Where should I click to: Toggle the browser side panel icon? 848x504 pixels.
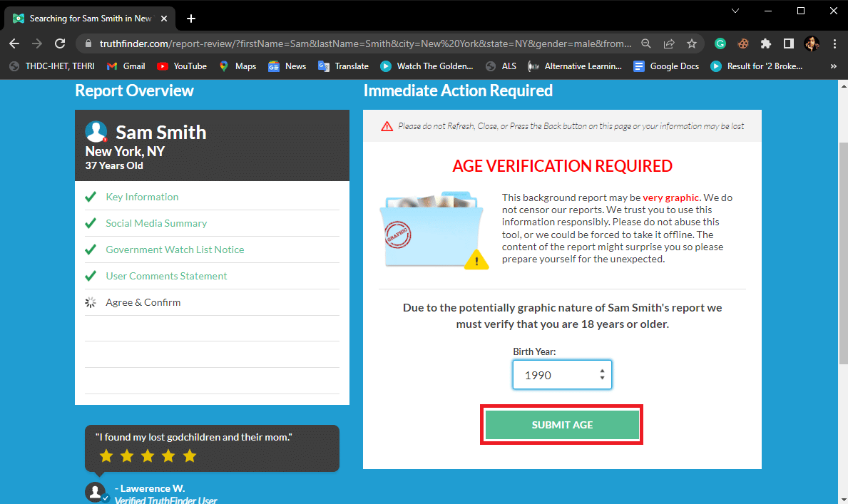[788, 43]
